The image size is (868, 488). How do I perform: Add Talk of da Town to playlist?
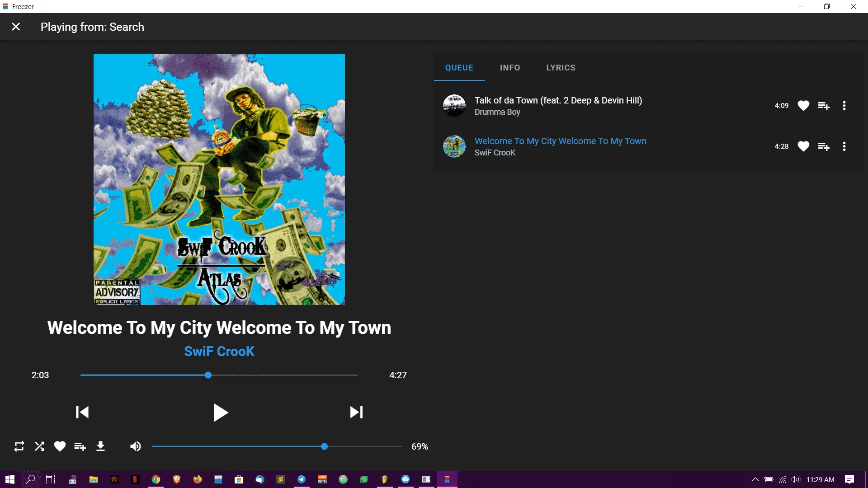pyautogui.click(x=824, y=106)
